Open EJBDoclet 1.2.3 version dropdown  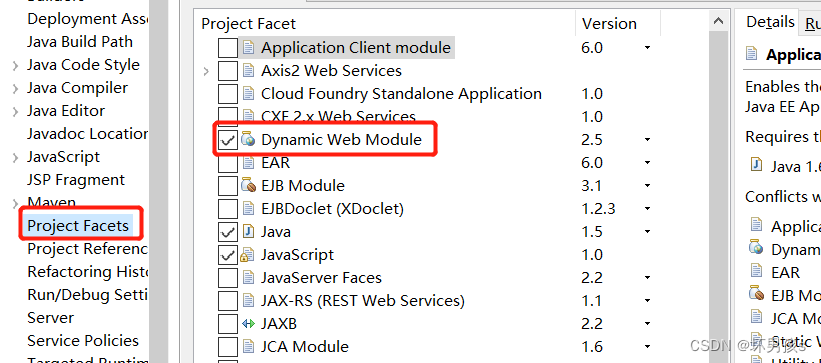coord(647,210)
